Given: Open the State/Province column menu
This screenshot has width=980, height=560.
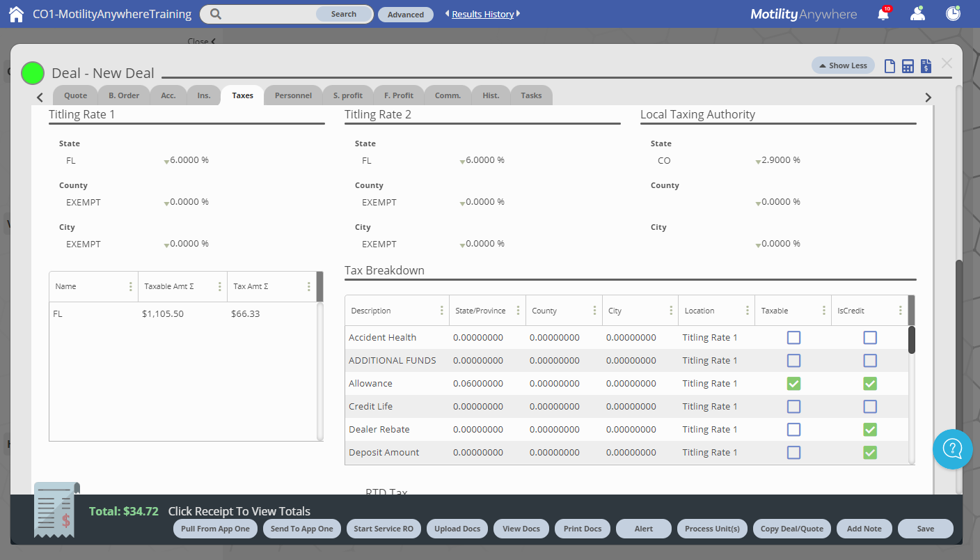Looking at the screenshot, I should [x=518, y=311].
